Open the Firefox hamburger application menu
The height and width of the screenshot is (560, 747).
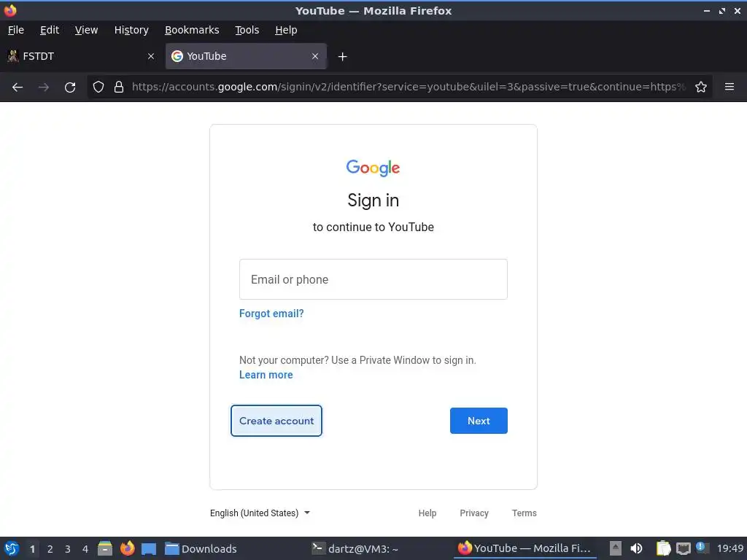(729, 87)
